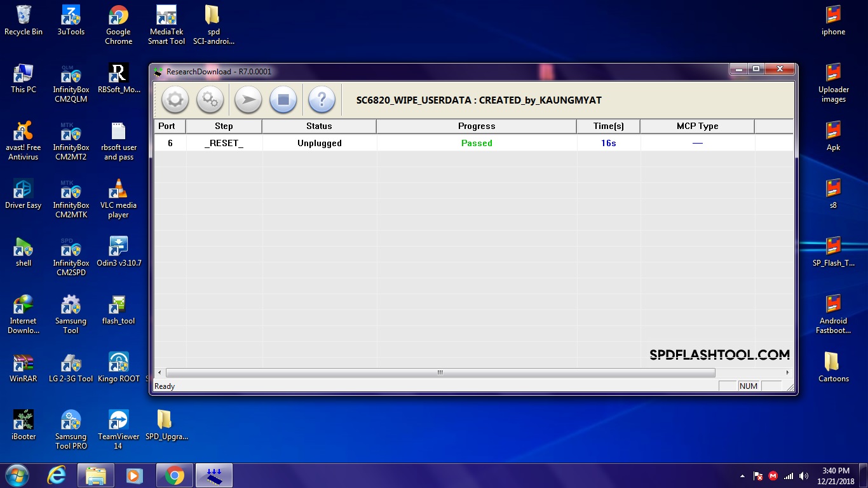Image resolution: width=868 pixels, height=488 pixels.
Task: Open flash_tool desktop icon
Action: (119, 309)
